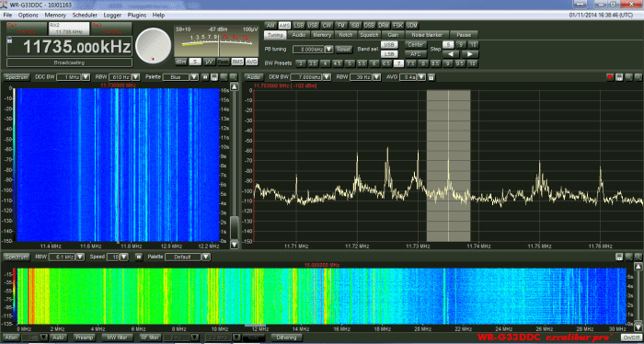Expand the RBW 39 Hz dropdown
644x344 pixels.
click(375, 77)
